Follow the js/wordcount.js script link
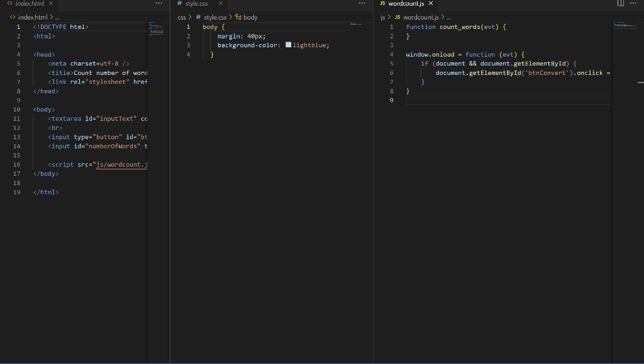This screenshot has height=364, width=644. pyautogui.click(x=121, y=164)
